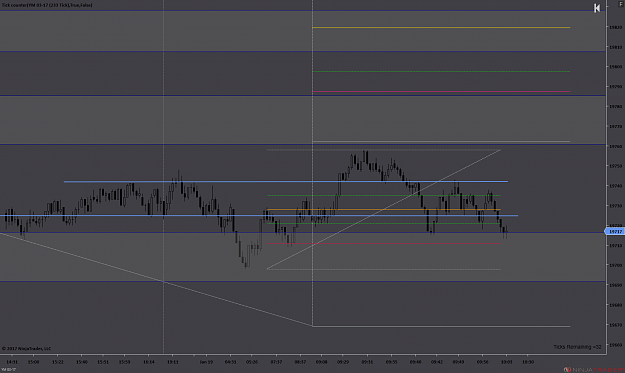The image size is (625, 373).
Task: Click the 09:08 time axis label
Action: [x=321, y=362]
